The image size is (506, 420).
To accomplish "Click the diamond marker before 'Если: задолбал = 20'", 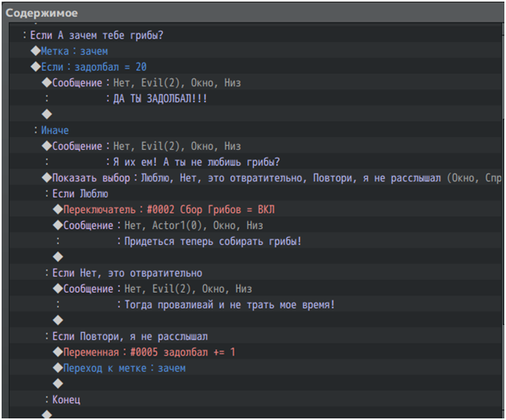I will 35,67.
